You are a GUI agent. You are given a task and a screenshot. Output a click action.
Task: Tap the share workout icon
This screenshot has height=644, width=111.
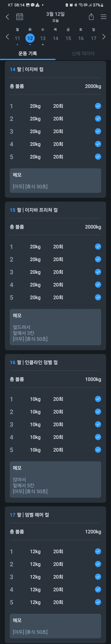(x=91, y=17)
